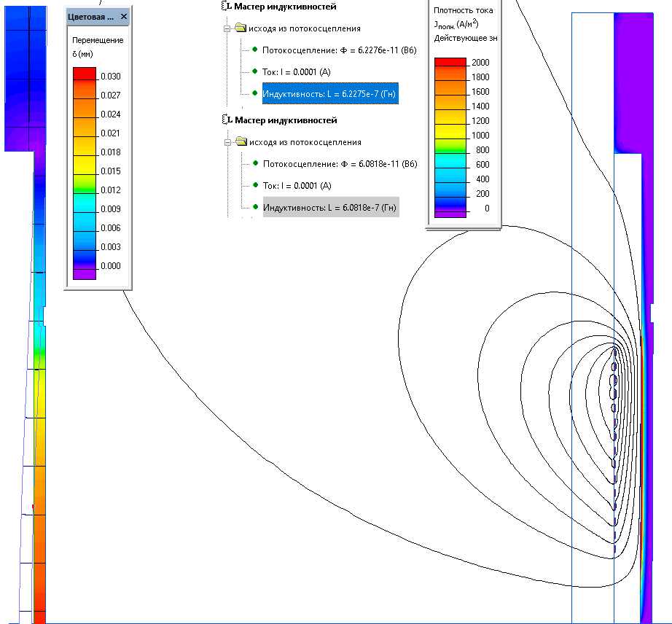
Task: Click the upper 'Мастер индуктивностей' inductance icon
Action: pyautogui.click(x=227, y=6)
